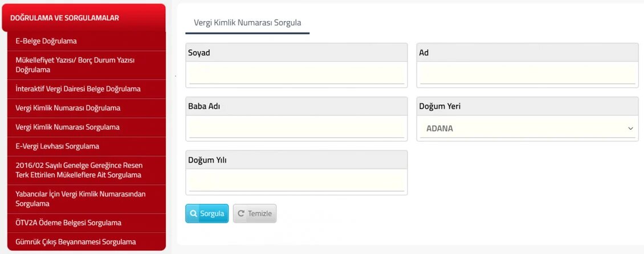This screenshot has width=644, height=254.
Task: Select Vergi Kimlik Numarası Doğrulama
Action: pos(68,108)
